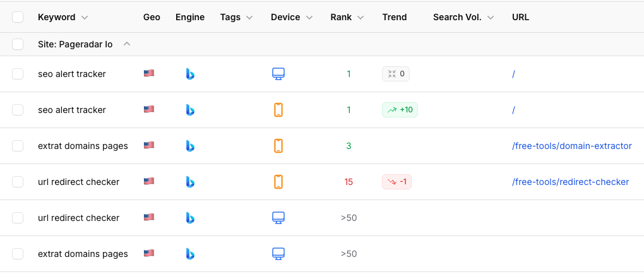Screen dimensions: 644x274
Task: Click the US flag in url redirect checker rank 15 row
Action: (148, 181)
